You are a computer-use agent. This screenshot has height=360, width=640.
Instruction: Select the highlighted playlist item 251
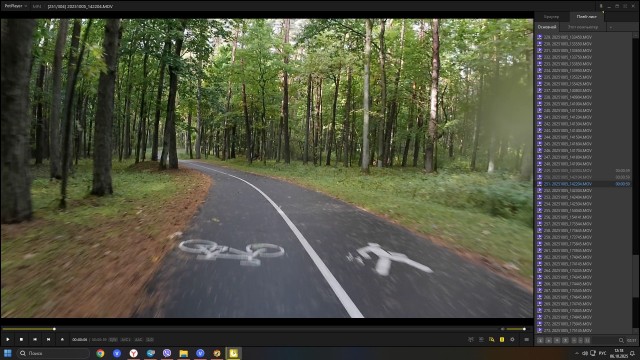[583, 184]
